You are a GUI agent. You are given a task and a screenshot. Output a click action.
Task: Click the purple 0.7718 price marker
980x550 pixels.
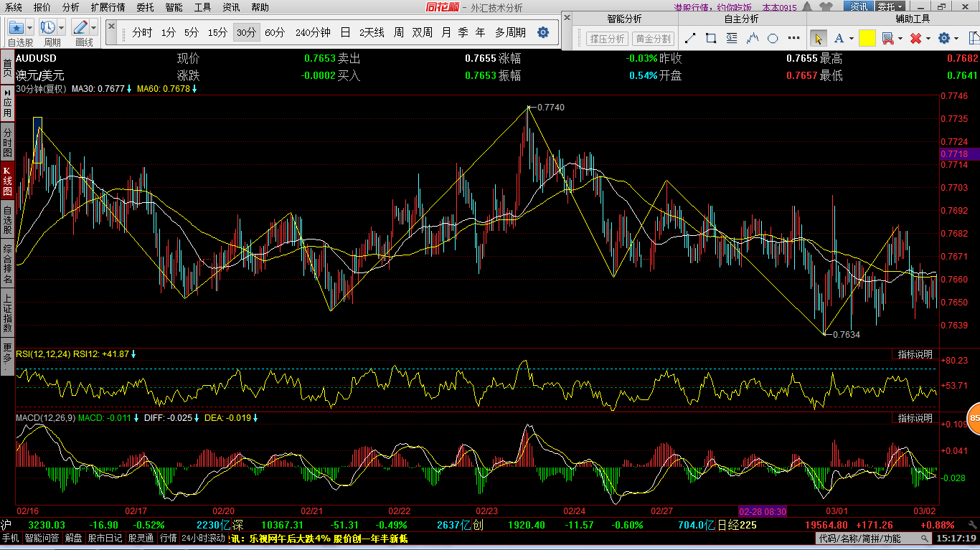(960, 154)
